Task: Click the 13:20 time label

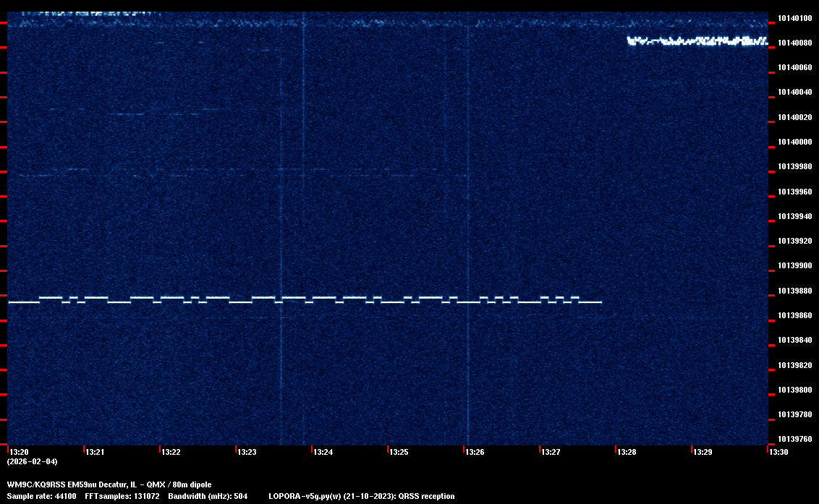Action: (20, 453)
